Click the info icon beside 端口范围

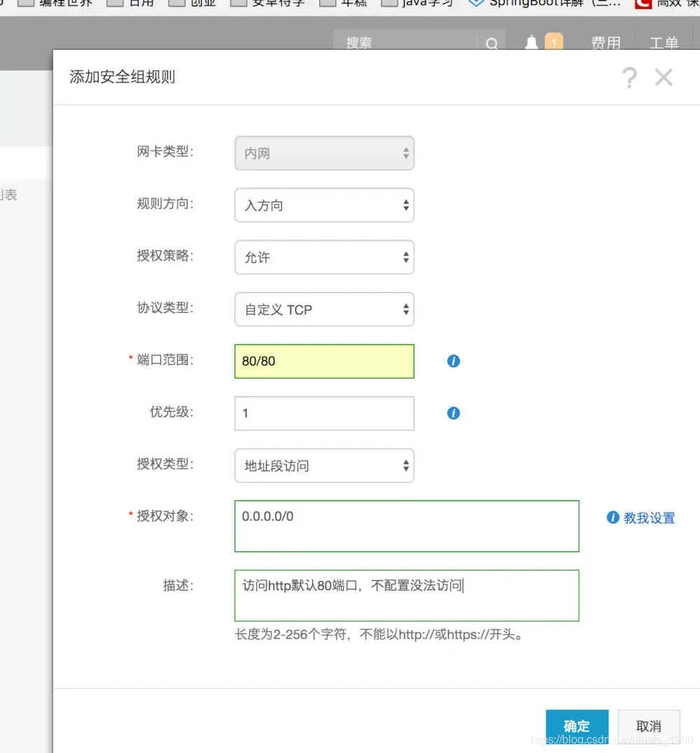[453, 361]
